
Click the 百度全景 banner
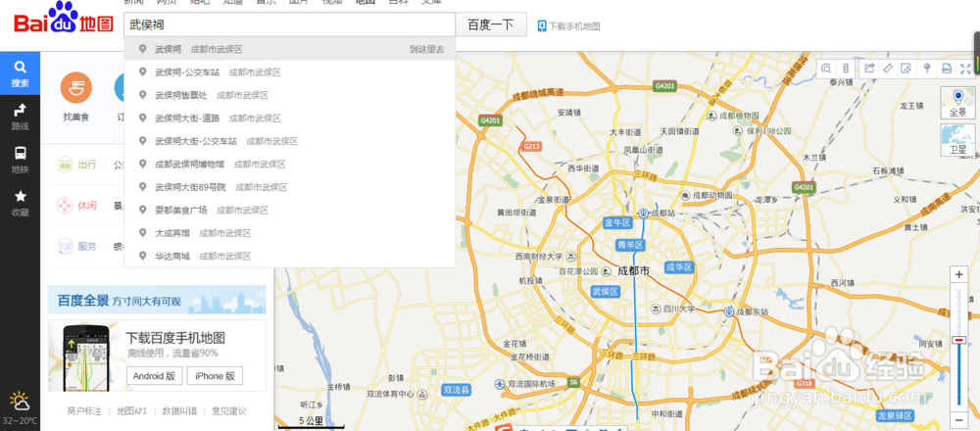pyautogui.click(x=157, y=300)
